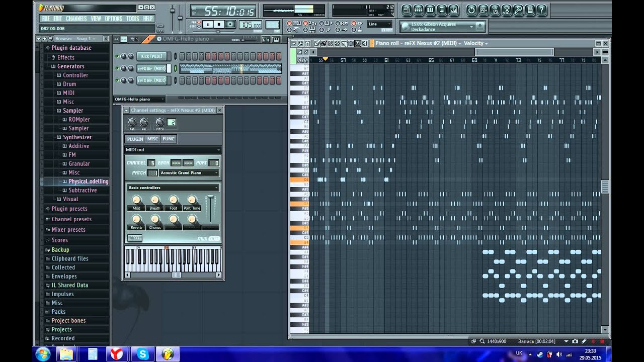Stop playback with the stop button
This screenshot has width=644, height=362.
click(219, 24)
